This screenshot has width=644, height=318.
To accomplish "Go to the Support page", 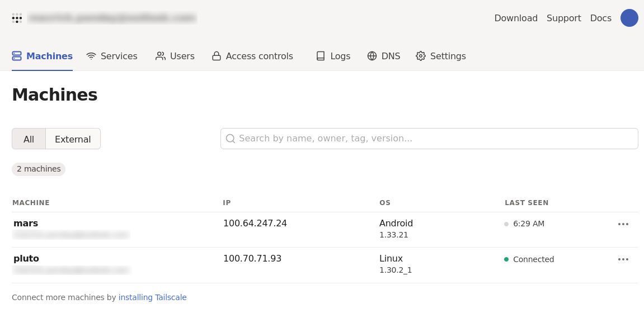I will [x=563, y=18].
